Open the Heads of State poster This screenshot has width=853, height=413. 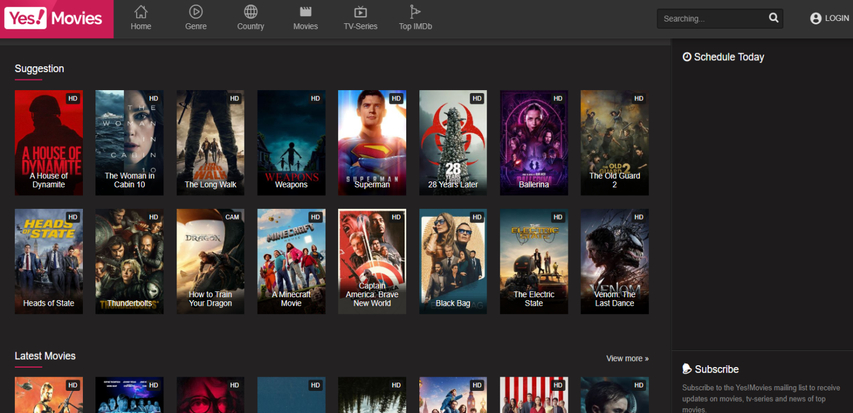click(x=48, y=261)
